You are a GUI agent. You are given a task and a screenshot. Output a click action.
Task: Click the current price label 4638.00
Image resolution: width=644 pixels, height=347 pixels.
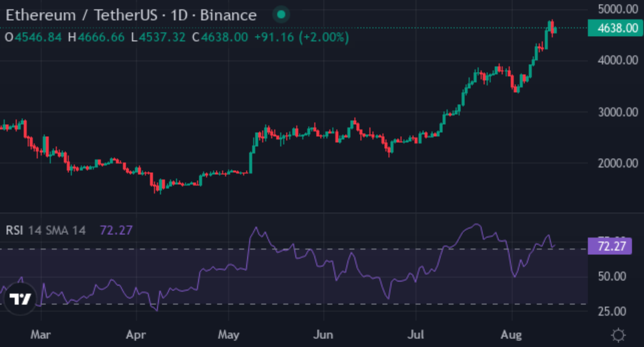coord(615,28)
